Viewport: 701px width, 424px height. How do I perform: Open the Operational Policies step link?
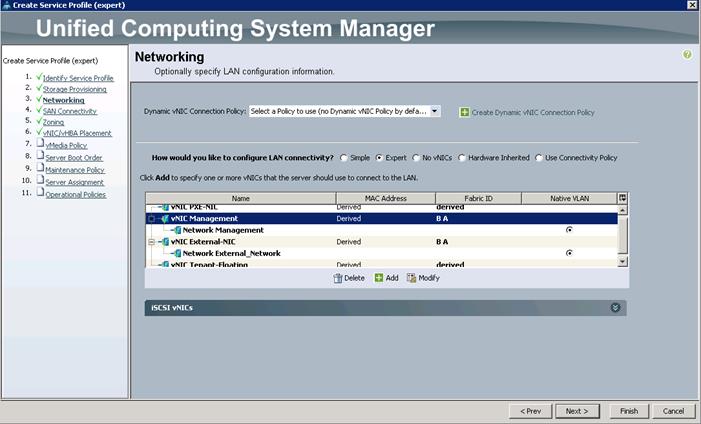(x=76, y=195)
